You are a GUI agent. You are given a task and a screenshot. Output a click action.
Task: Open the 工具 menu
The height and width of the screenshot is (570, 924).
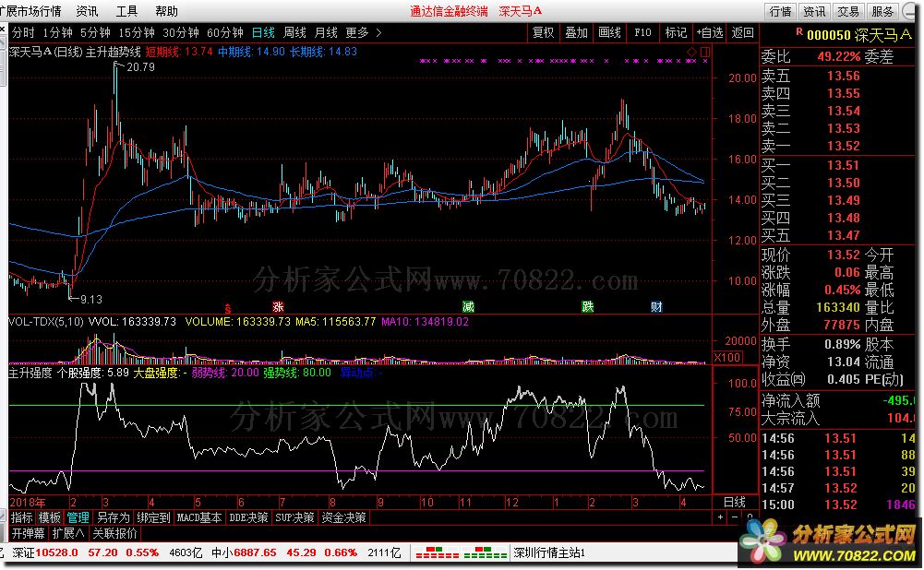pos(126,11)
